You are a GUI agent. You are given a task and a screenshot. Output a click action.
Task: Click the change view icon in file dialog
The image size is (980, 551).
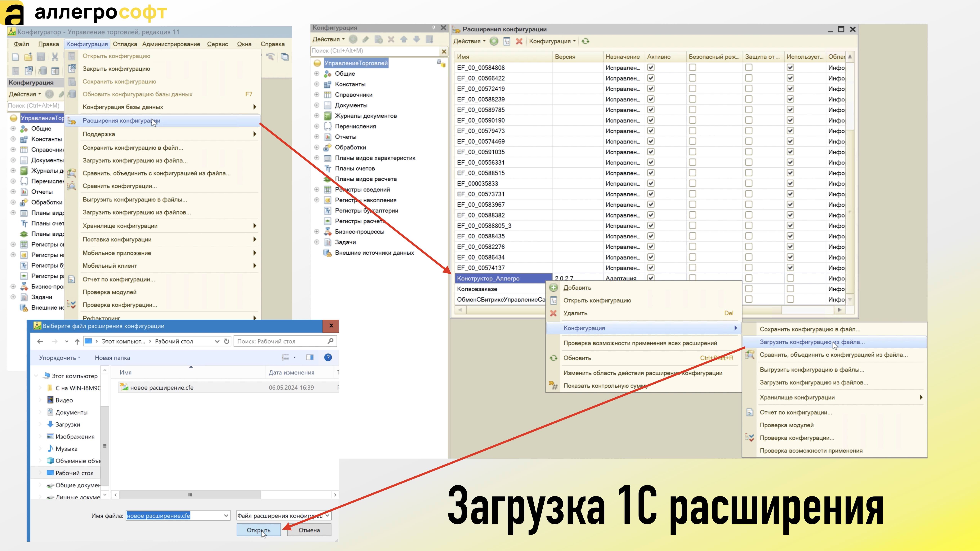point(285,357)
